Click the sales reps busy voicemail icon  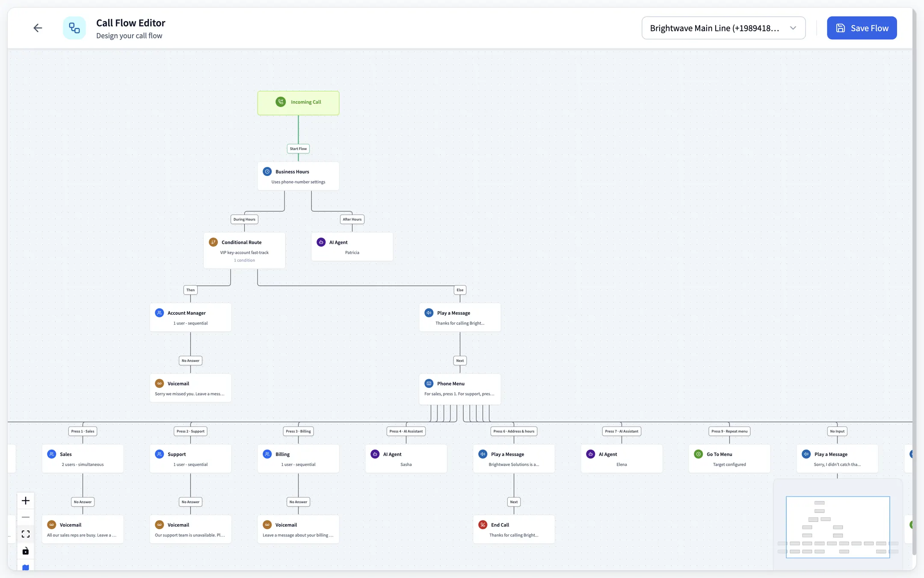click(51, 525)
